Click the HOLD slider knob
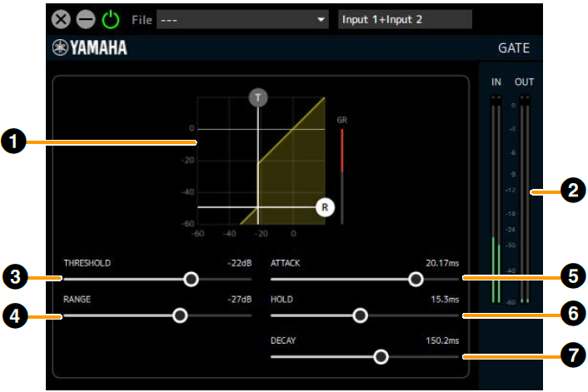Image resolution: width=588 pixels, height=392 pixels. (360, 315)
